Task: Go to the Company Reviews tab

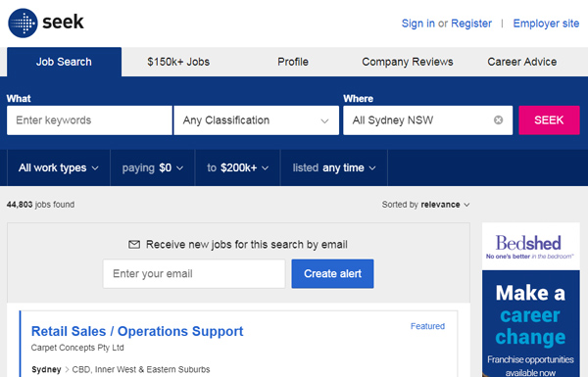Action: [408, 62]
